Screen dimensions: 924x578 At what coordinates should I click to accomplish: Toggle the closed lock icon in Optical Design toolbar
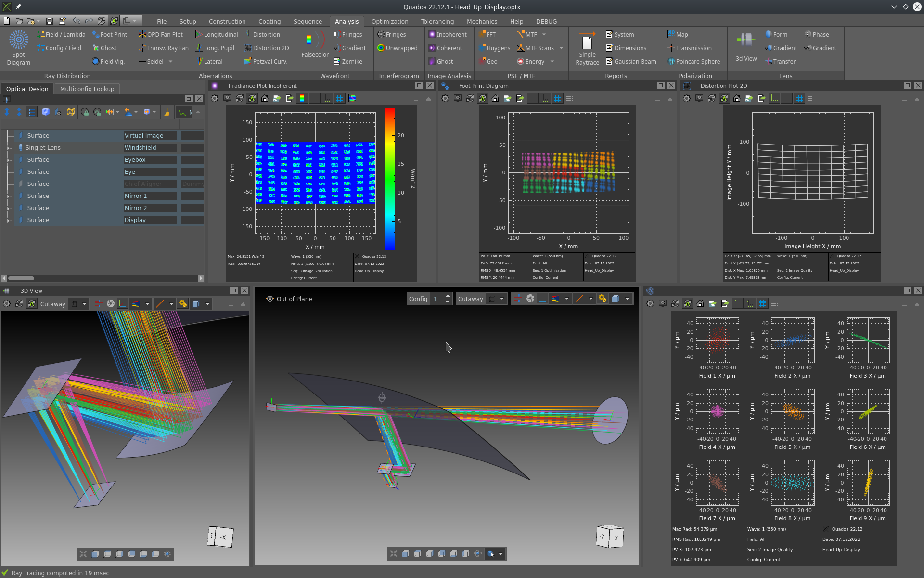[x=85, y=112]
